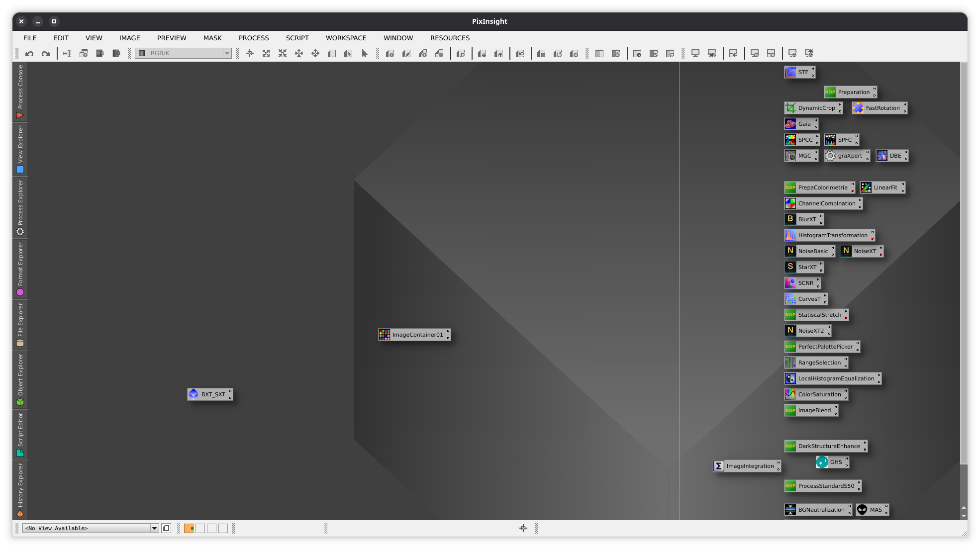Open the PREVIEW menu
The width and height of the screenshot is (980, 549).
click(x=172, y=38)
